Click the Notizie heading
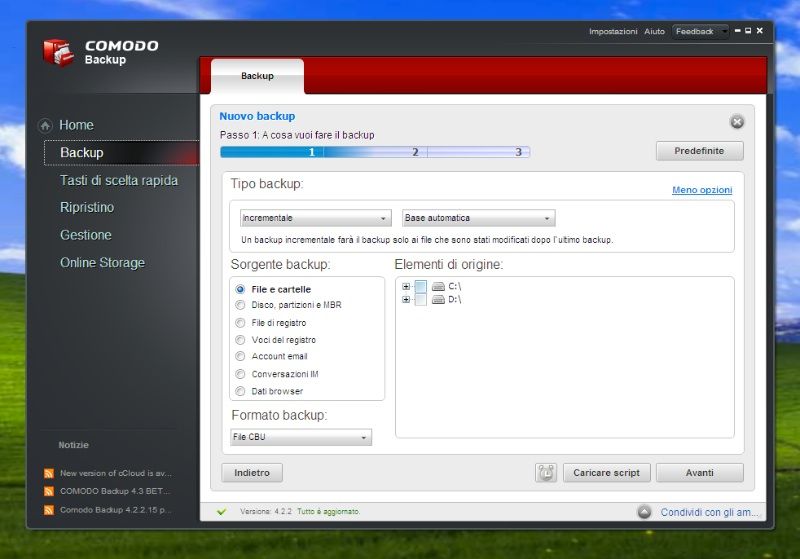The height and width of the screenshot is (559, 800). click(73, 445)
